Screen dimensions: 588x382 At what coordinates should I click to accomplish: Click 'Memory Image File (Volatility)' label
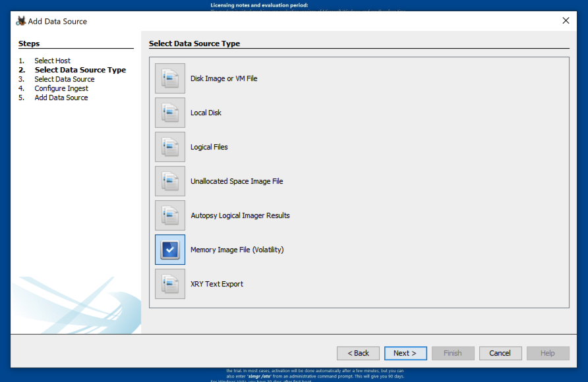[237, 250]
